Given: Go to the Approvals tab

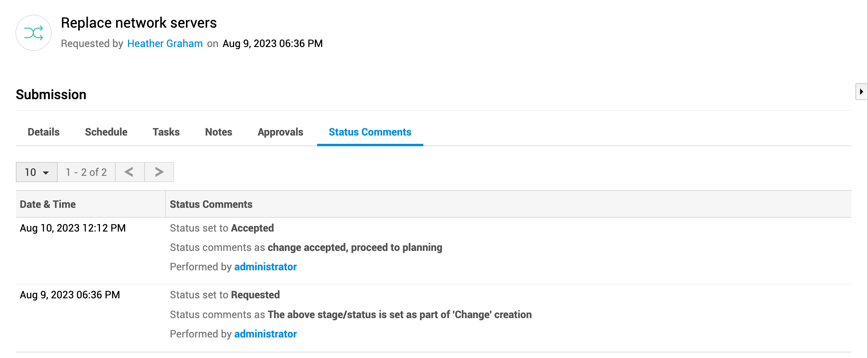Looking at the screenshot, I should (280, 132).
